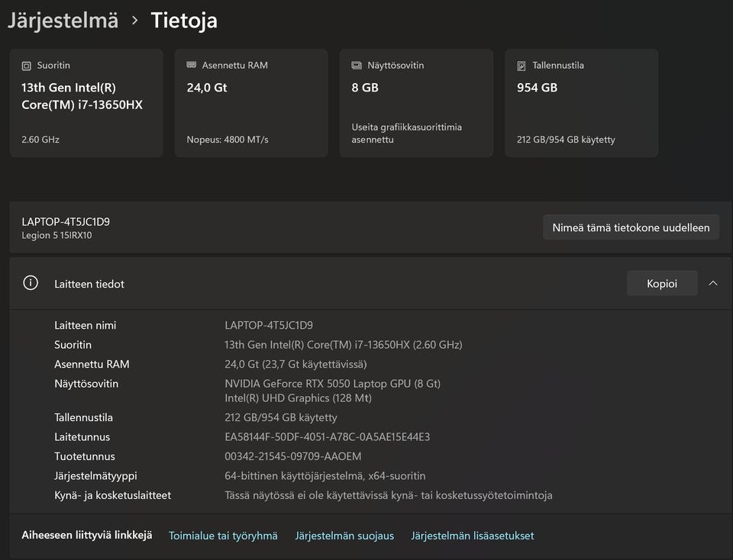The width and height of the screenshot is (733, 560).
Task: Click the Näyttösovitin display adapter icon
Action: click(x=357, y=66)
